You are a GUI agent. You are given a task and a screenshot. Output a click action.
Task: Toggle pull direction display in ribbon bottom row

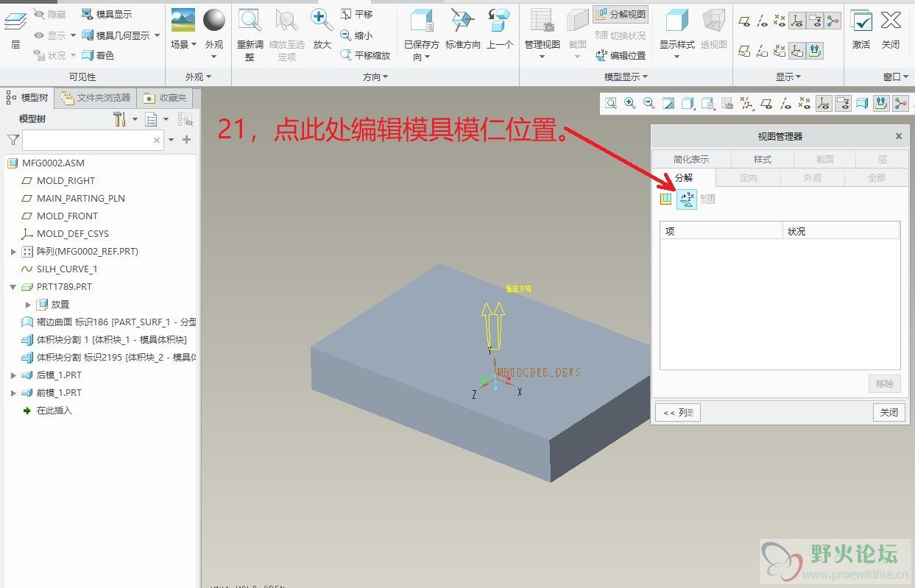tap(815, 51)
